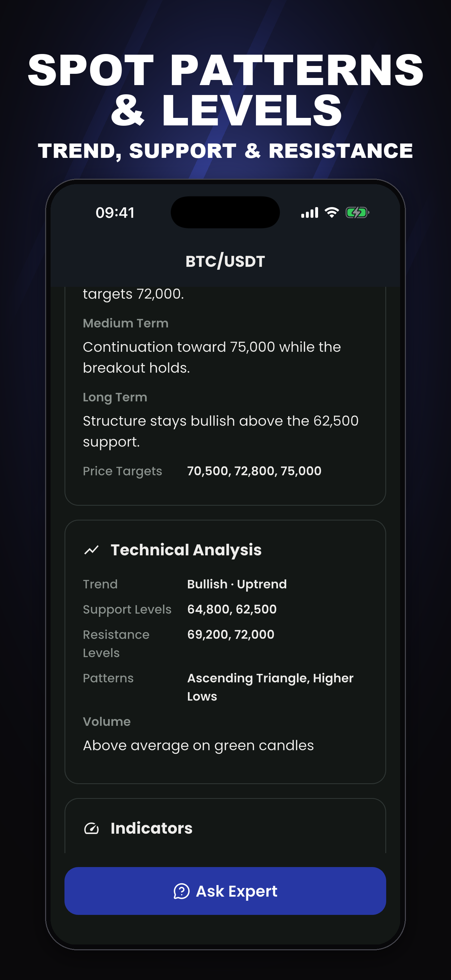Click the Technical Analysis trend-line icon
The height and width of the screenshot is (980, 451).
pos(91,550)
